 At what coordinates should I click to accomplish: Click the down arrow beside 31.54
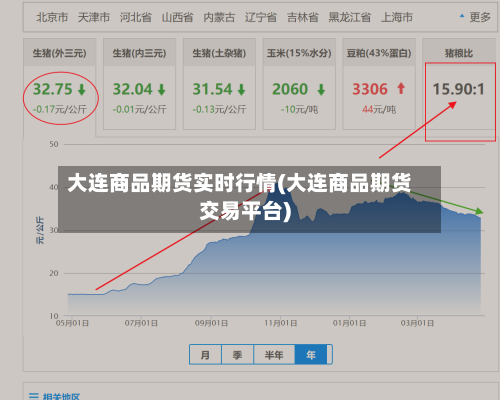[241, 90]
